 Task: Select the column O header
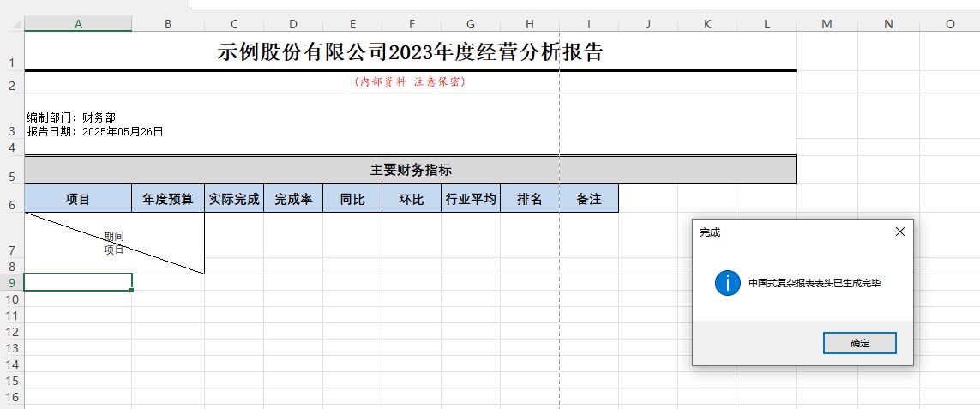[949, 24]
